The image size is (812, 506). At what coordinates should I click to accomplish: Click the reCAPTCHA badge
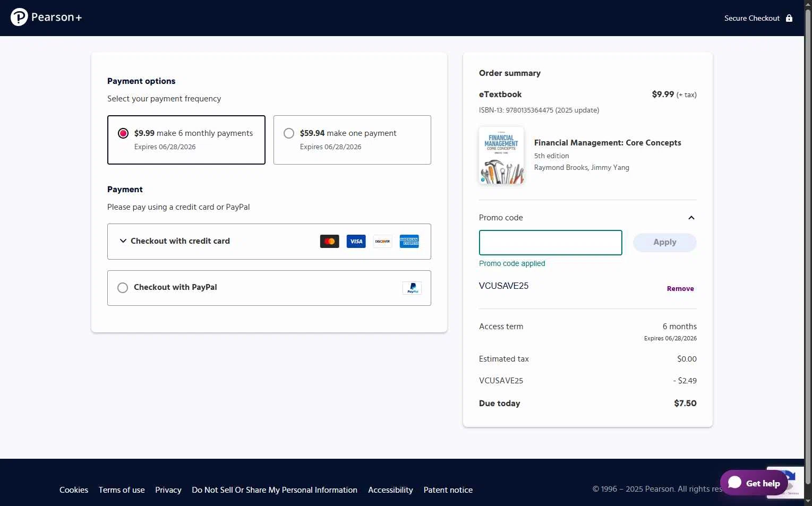point(786,482)
